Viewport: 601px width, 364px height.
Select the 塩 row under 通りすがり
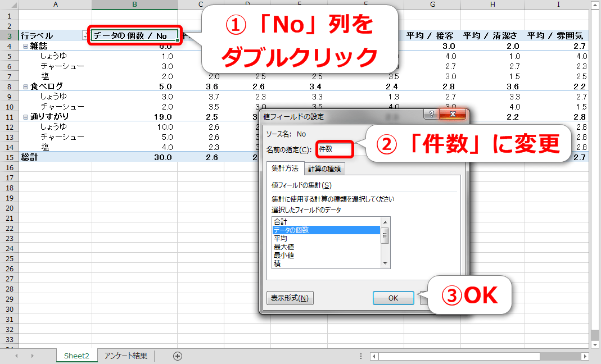[x=45, y=147]
